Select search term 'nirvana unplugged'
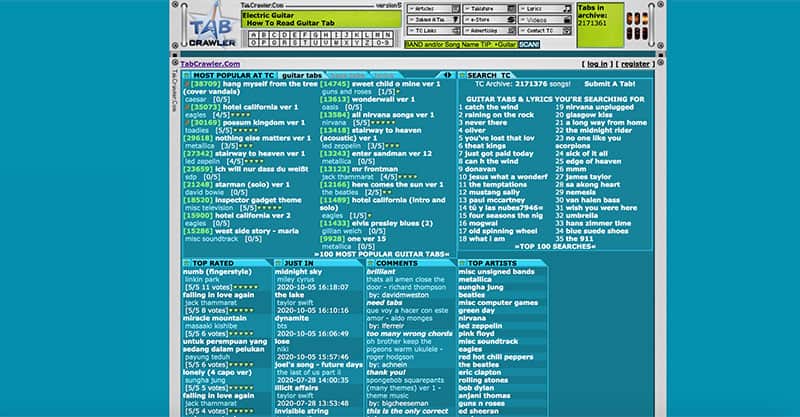 pos(599,107)
